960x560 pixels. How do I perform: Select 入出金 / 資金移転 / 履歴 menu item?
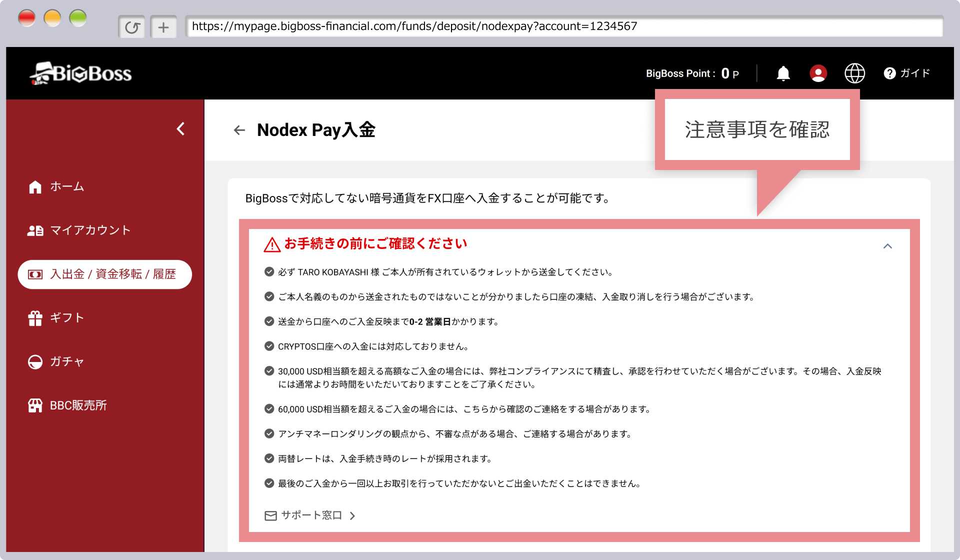pos(105,274)
